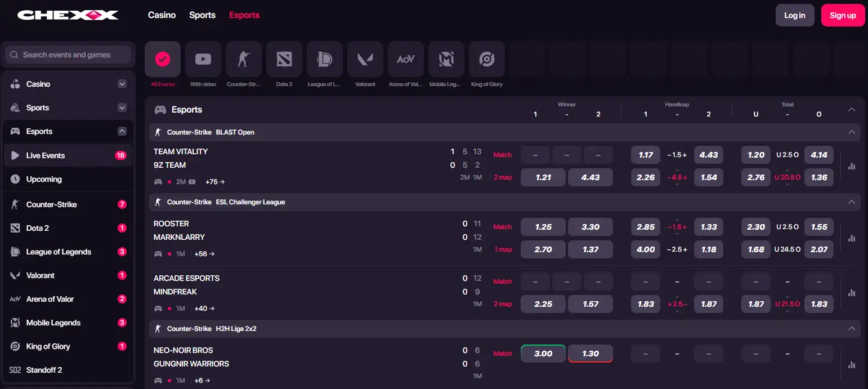Click video stream icon in Team Vitality row
Screen dimensions: 868x389
click(193, 182)
